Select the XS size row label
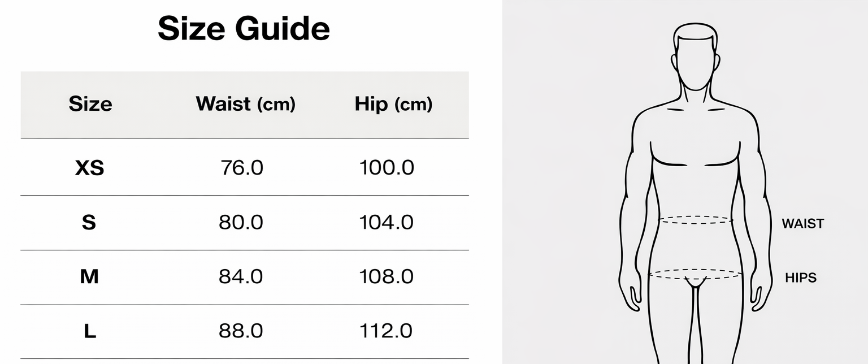Screen dimensions: 868x364 click(89, 168)
